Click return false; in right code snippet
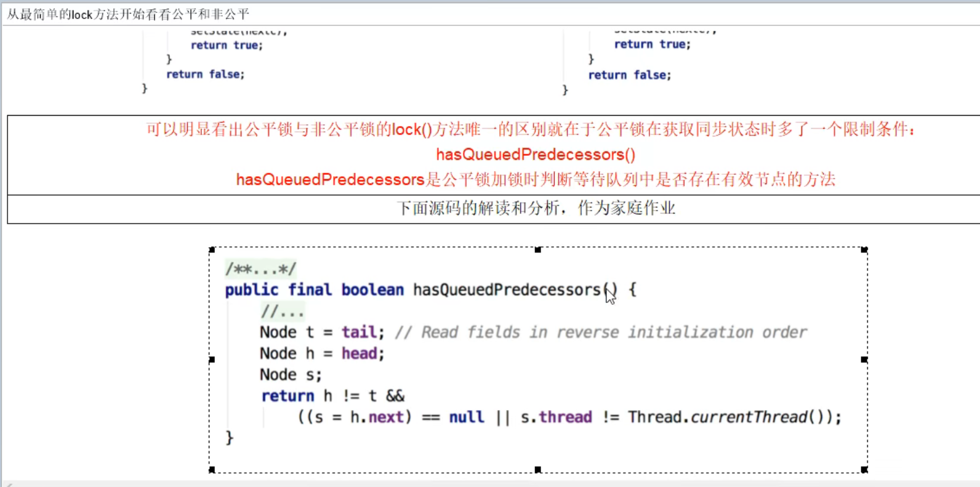This screenshot has width=980, height=487. click(630, 75)
